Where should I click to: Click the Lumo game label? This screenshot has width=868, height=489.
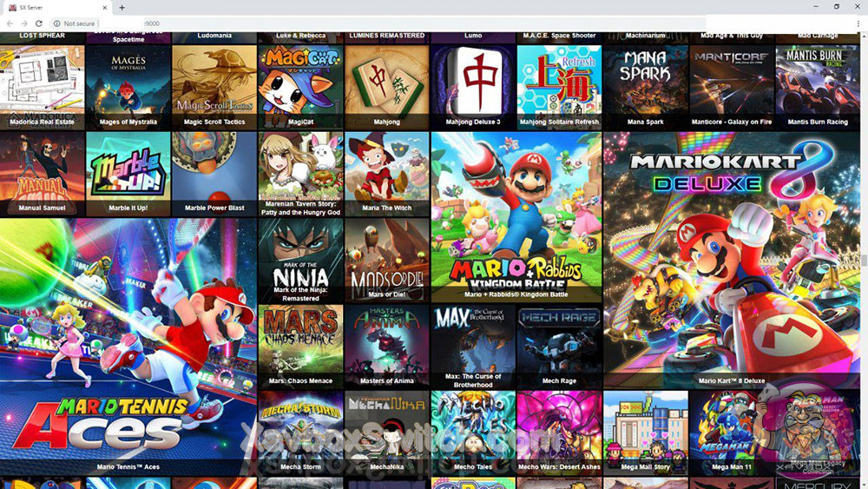473,36
